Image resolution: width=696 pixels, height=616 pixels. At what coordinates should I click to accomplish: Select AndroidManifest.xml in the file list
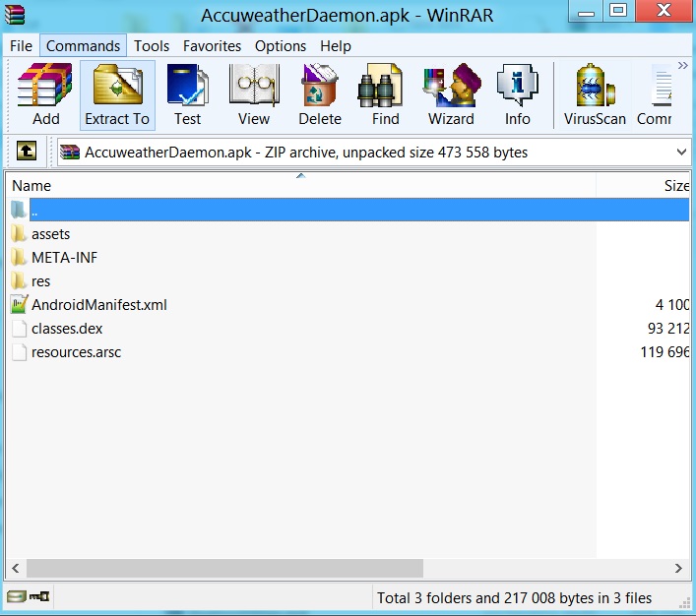click(x=348, y=304)
